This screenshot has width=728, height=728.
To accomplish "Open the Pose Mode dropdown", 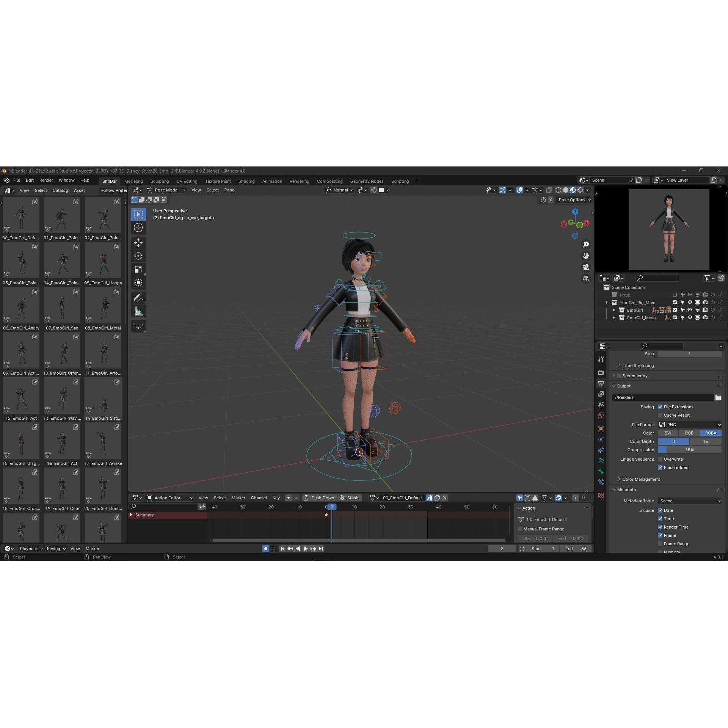I will (x=166, y=190).
